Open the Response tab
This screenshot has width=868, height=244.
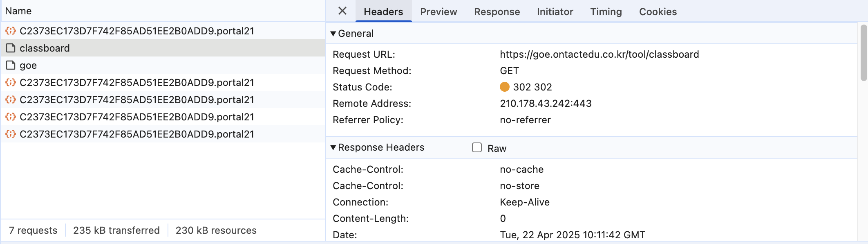point(497,12)
